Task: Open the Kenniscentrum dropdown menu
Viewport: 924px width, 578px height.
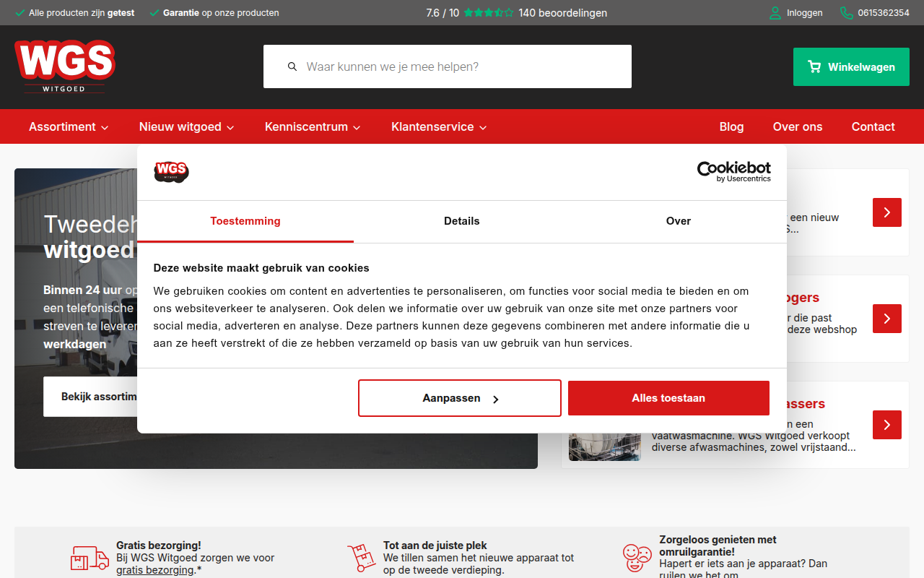Action: click(313, 126)
